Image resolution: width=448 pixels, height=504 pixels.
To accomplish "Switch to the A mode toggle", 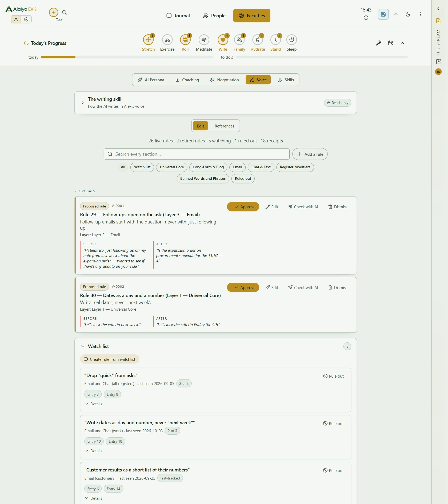I will pos(16,19).
